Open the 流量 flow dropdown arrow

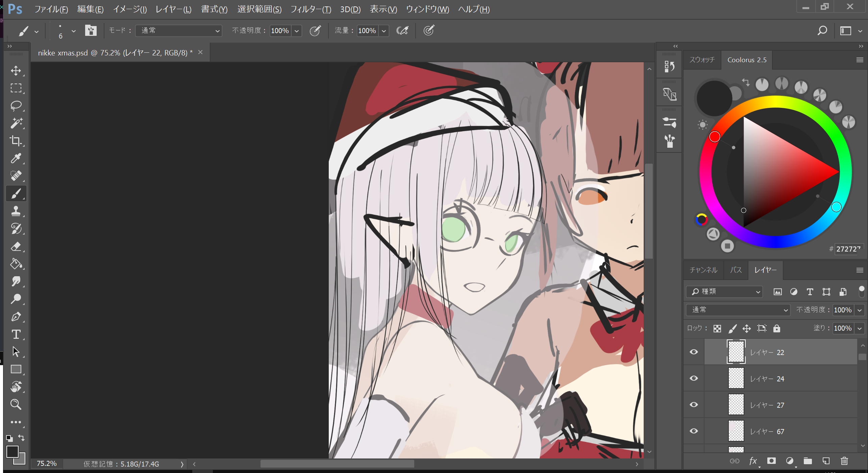tap(383, 31)
